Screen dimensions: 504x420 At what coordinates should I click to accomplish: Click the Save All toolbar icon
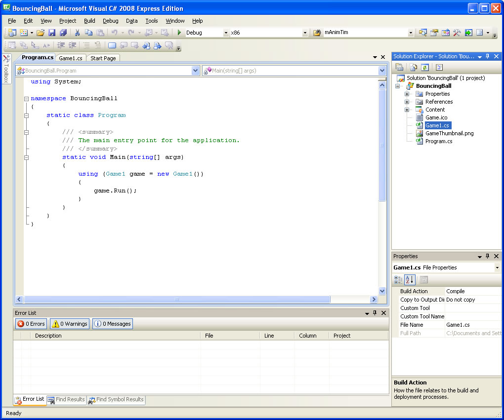pyautogui.click(x=63, y=33)
